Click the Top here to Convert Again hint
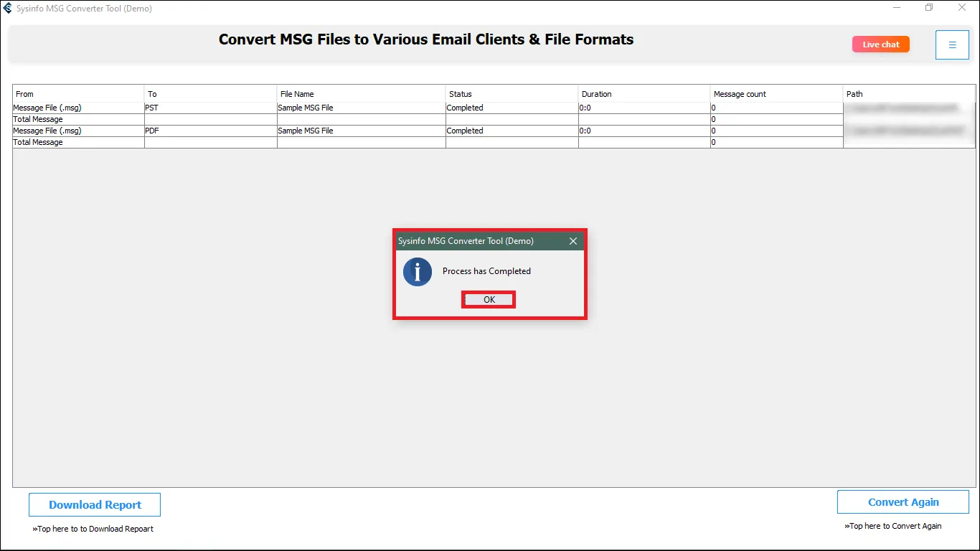The height and width of the screenshot is (551, 980). [x=893, y=526]
